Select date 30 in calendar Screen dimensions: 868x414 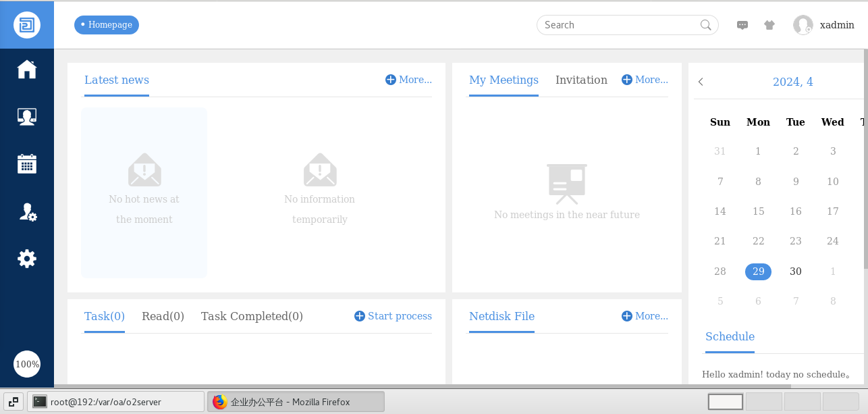coord(796,271)
